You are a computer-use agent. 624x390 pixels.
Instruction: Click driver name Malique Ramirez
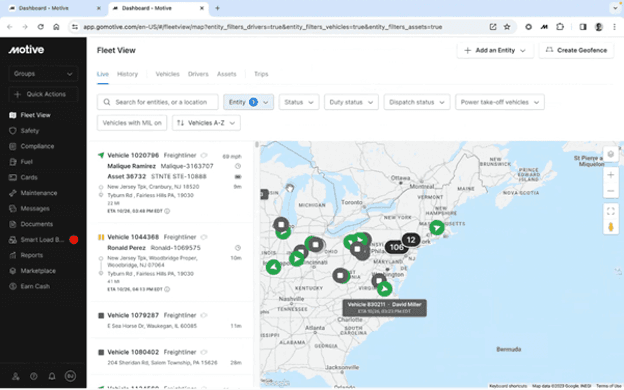[x=131, y=166]
